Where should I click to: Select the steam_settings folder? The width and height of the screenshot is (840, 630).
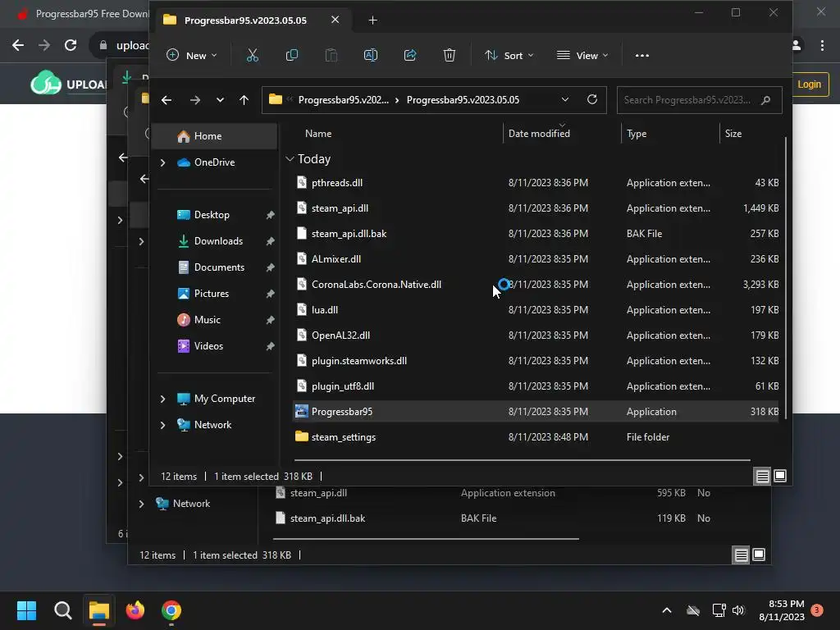tap(535, 437)
